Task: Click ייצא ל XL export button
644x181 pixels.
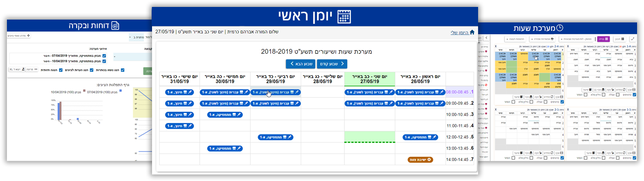Action: click(17, 69)
